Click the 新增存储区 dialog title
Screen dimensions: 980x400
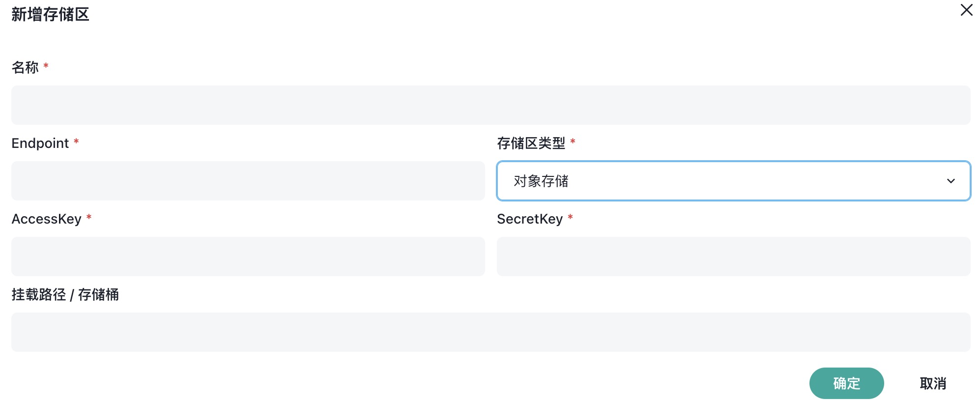tap(50, 14)
